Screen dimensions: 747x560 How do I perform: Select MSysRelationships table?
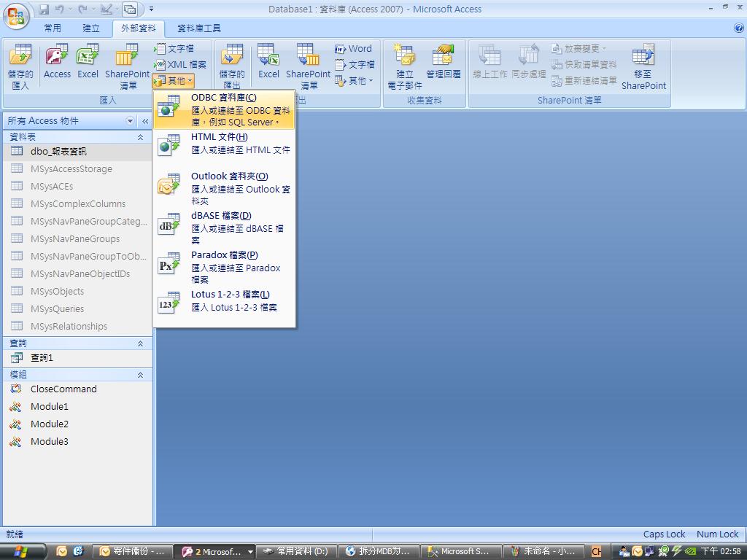[77, 326]
